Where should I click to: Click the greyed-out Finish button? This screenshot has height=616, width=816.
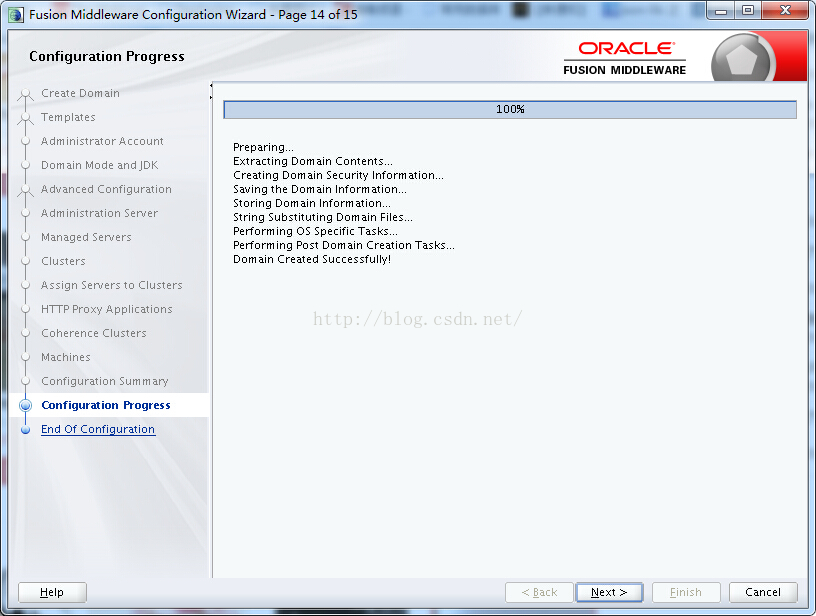[686, 592]
